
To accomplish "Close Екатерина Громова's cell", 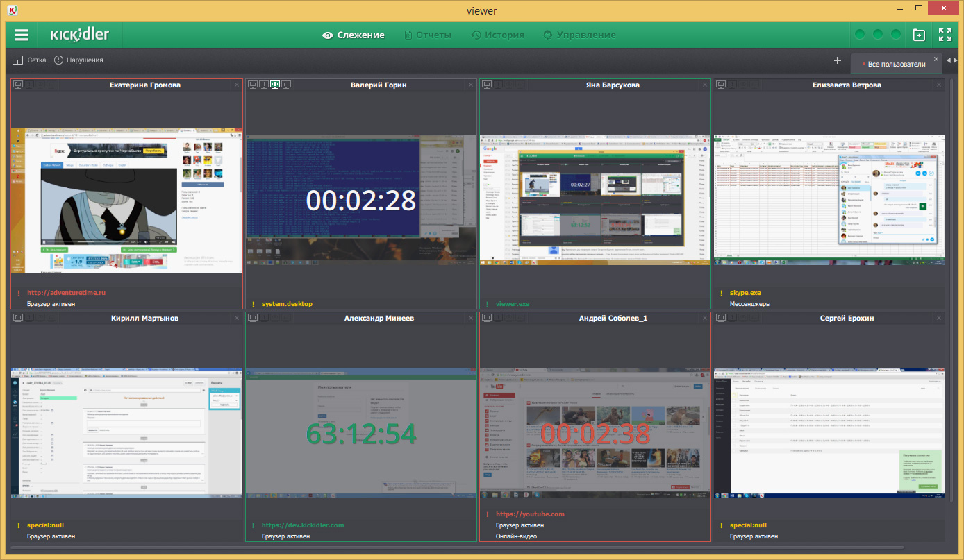I will coord(237,85).
